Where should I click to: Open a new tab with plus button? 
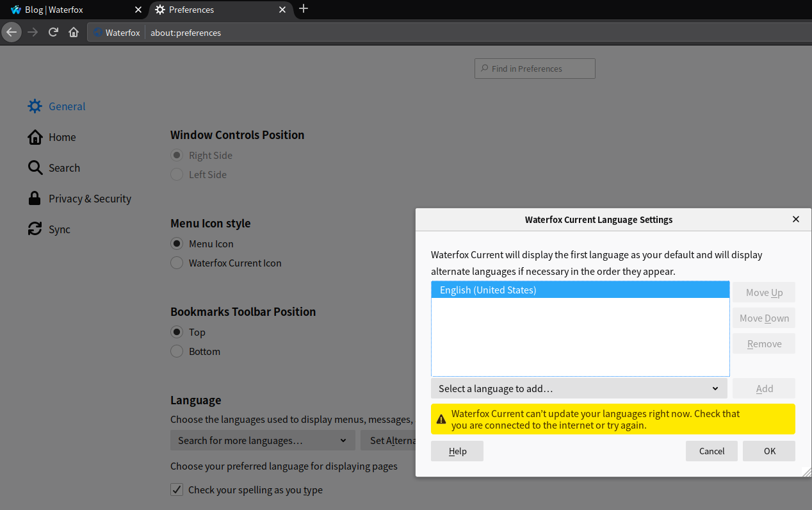[x=304, y=9]
